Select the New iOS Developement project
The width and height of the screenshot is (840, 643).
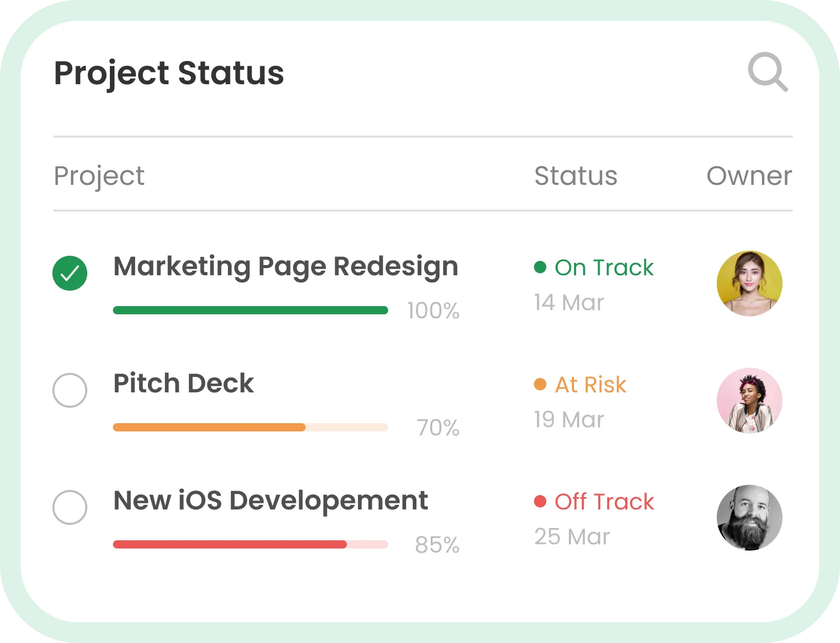(x=271, y=501)
